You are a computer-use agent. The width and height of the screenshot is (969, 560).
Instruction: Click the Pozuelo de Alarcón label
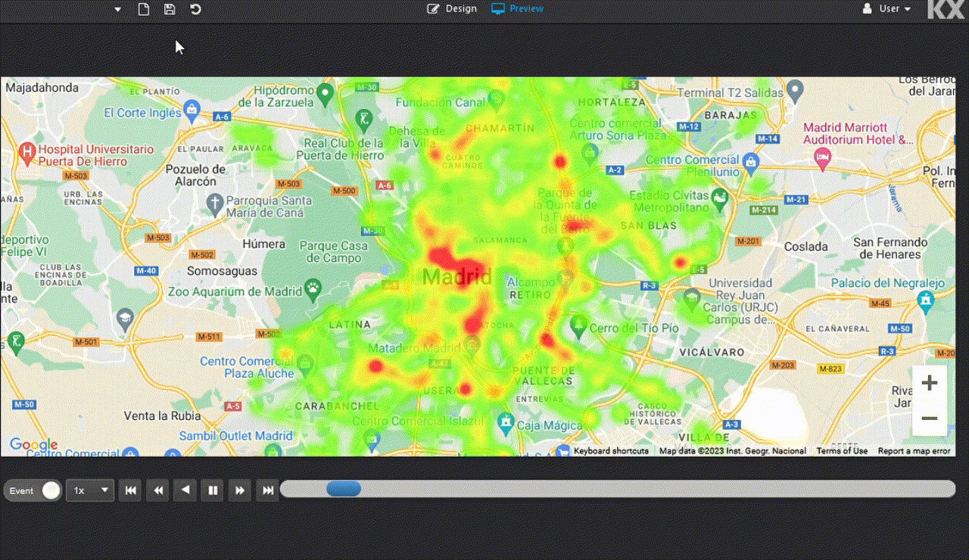195,176
